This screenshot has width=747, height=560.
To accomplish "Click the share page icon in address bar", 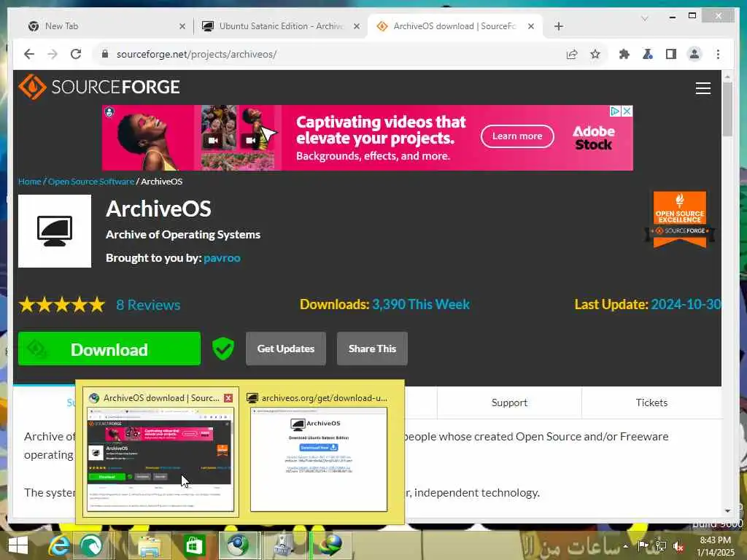I will [572, 54].
